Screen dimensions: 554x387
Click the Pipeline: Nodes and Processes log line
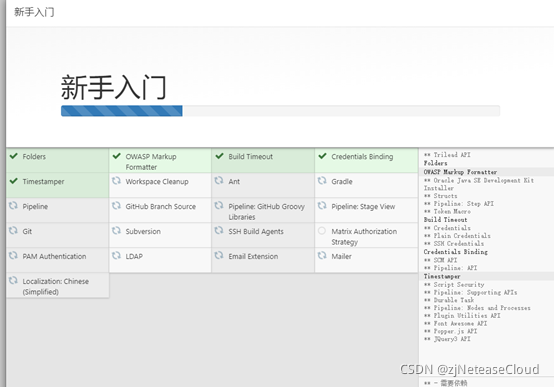(477, 308)
